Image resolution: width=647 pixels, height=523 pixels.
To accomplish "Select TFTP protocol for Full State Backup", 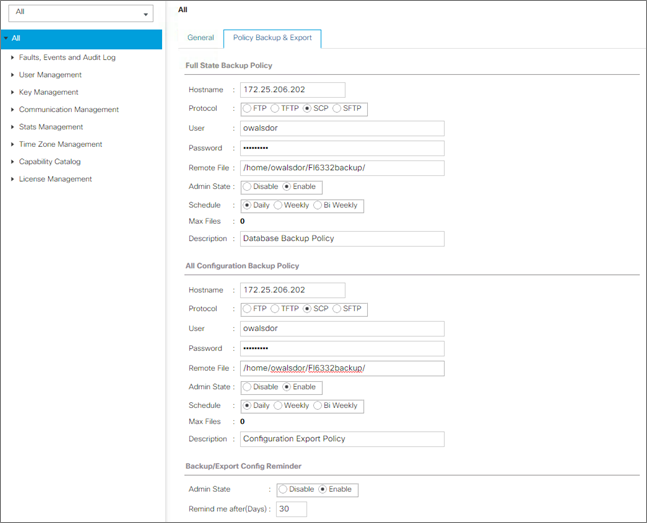I will coord(275,109).
